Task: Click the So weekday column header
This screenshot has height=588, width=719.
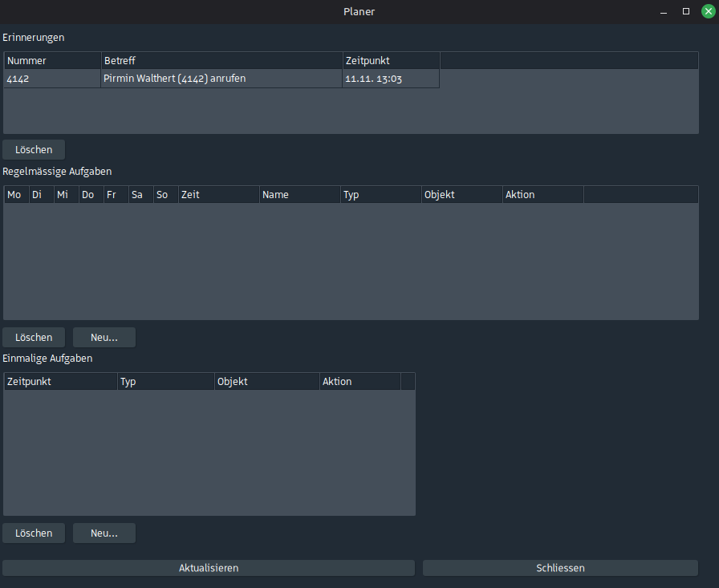Action: (165, 195)
